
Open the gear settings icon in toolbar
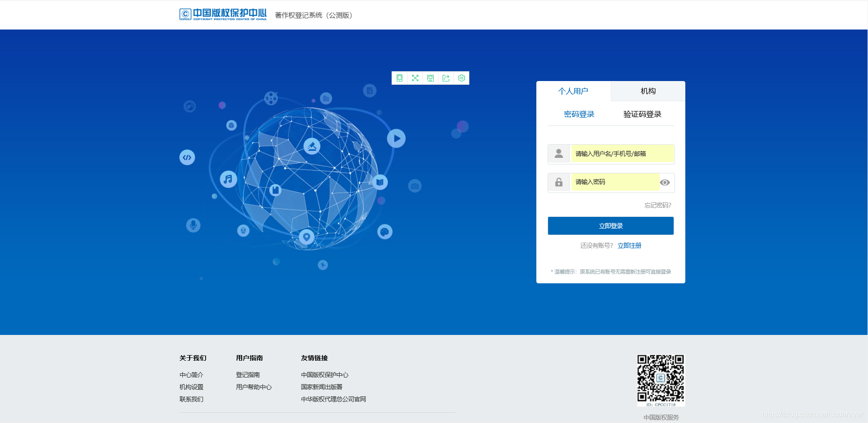coord(461,78)
